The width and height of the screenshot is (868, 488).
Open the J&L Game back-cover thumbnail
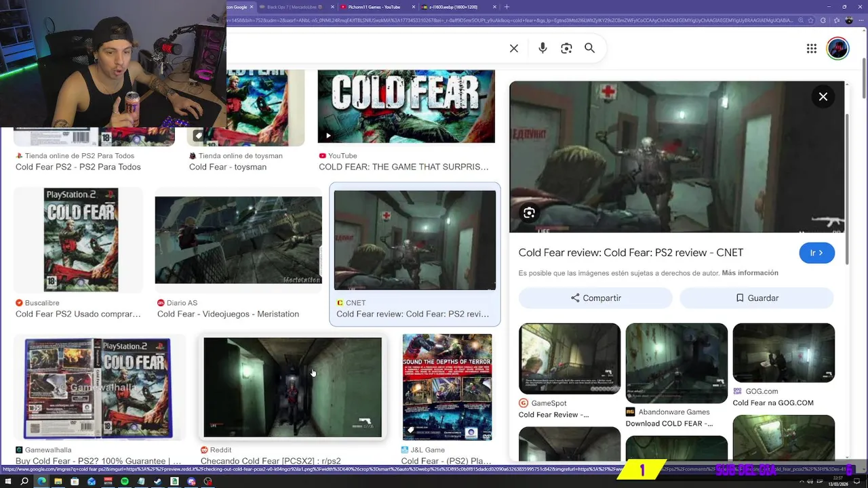(447, 387)
